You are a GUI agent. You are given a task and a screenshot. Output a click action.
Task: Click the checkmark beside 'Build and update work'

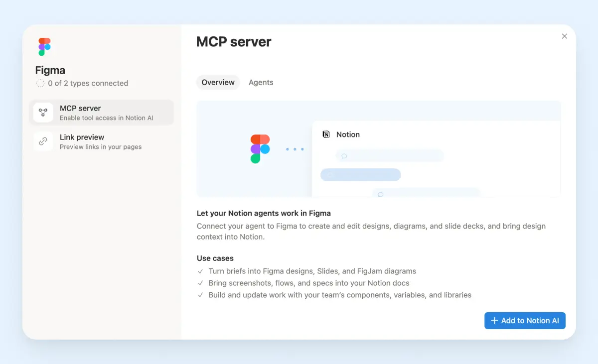pyautogui.click(x=200, y=295)
